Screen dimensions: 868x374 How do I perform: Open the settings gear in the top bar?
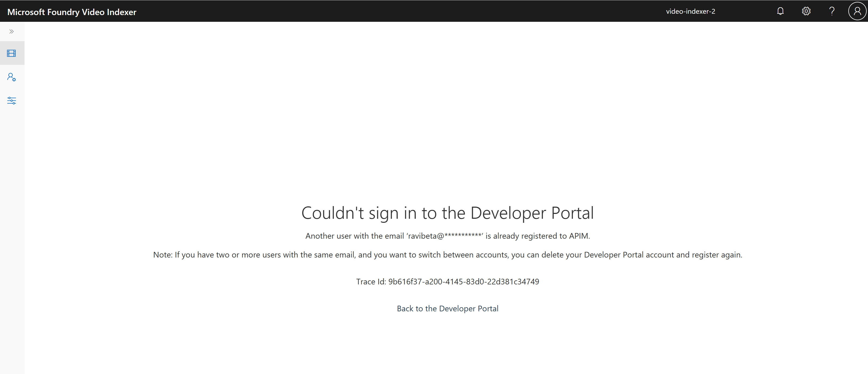[x=806, y=11]
